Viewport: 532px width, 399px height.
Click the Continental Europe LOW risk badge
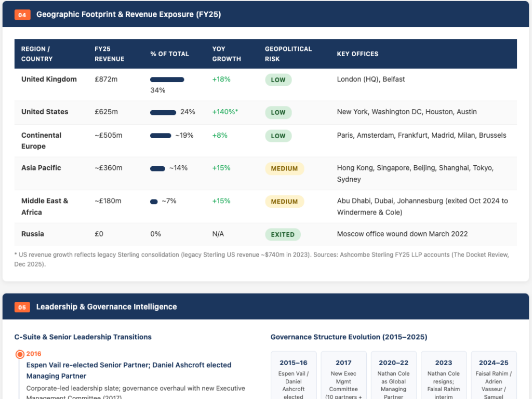point(278,136)
